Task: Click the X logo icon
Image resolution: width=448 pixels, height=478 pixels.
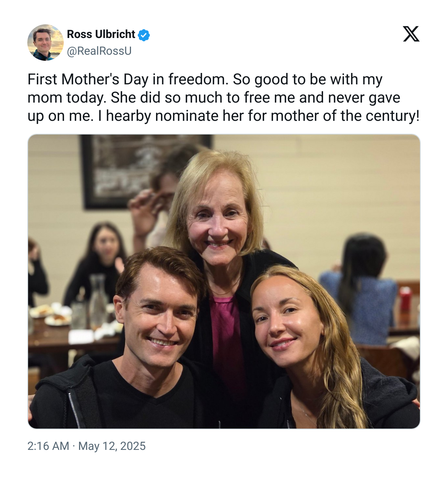Action: pos(411,34)
